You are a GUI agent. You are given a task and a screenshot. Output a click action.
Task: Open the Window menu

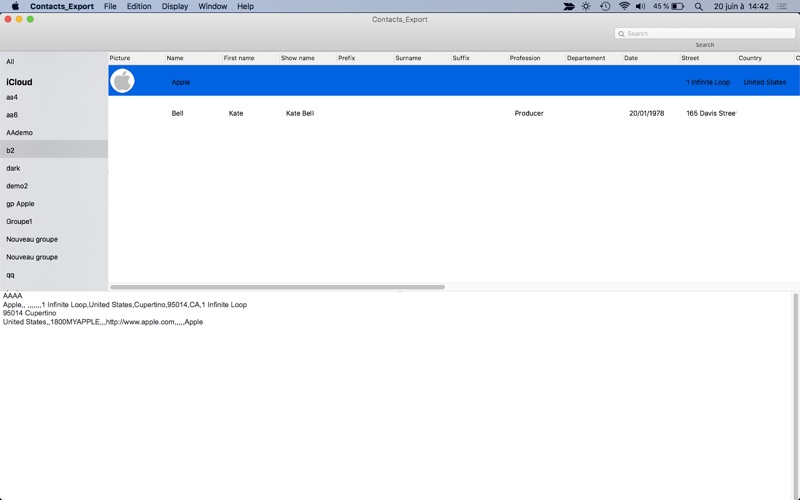212,6
